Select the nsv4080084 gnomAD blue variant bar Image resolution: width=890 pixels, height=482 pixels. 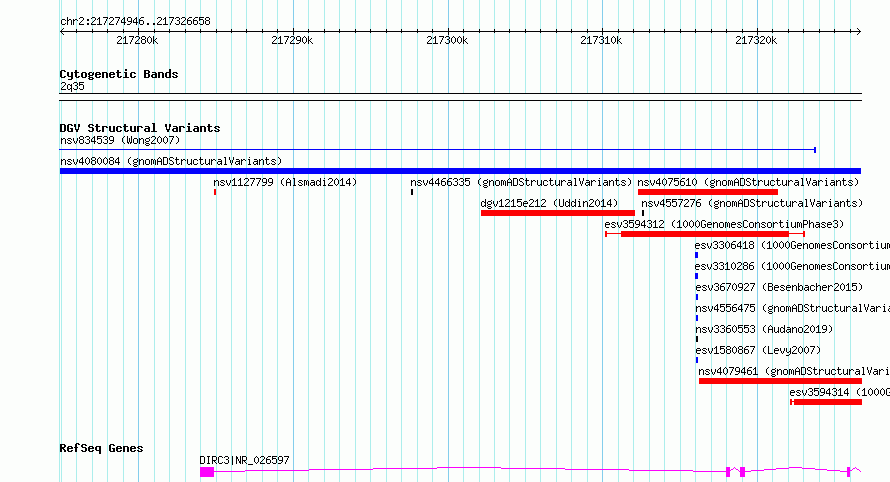click(460, 171)
